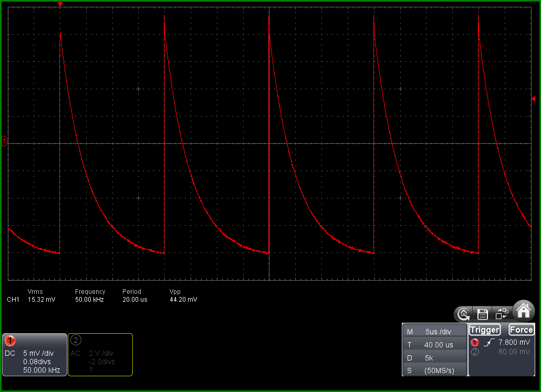Open the Home menu icon
This screenshot has width=541, height=392.
pos(523,311)
